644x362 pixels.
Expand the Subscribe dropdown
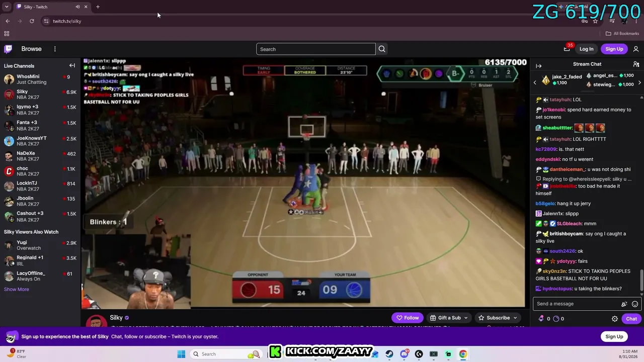(498, 318)
